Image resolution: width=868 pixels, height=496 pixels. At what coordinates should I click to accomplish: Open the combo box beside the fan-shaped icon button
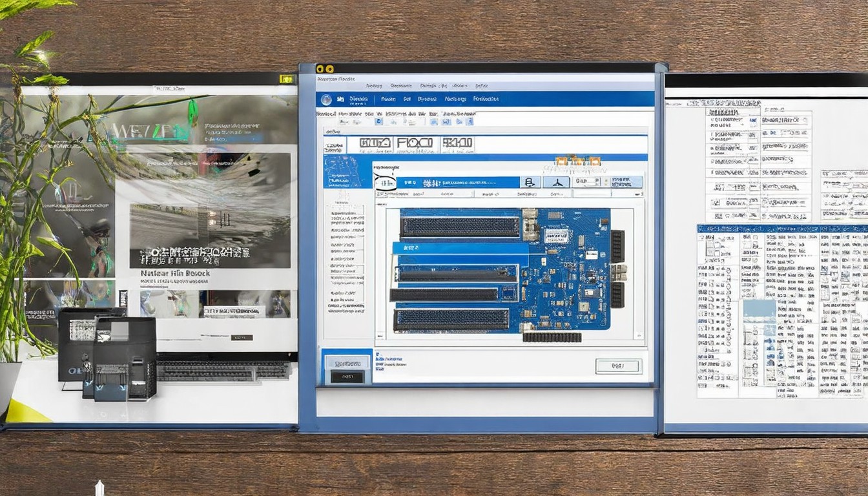coord(588,182)
